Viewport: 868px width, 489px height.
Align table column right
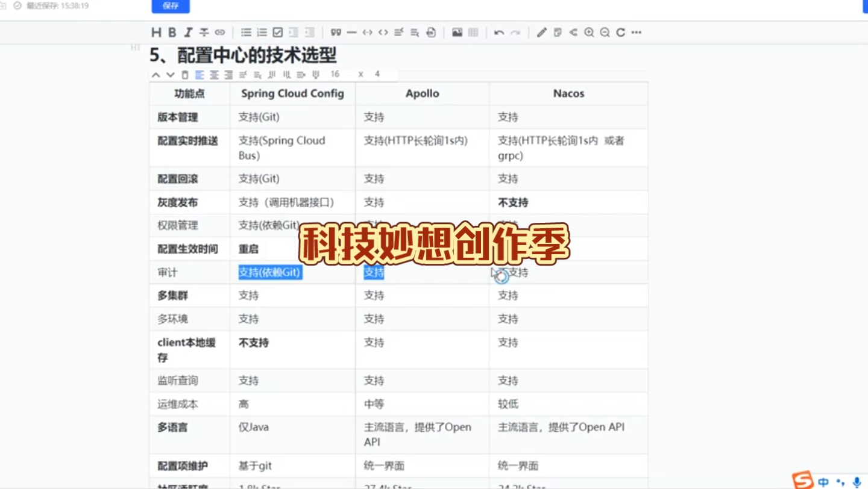pyautogui.click(x=228, y=75)
